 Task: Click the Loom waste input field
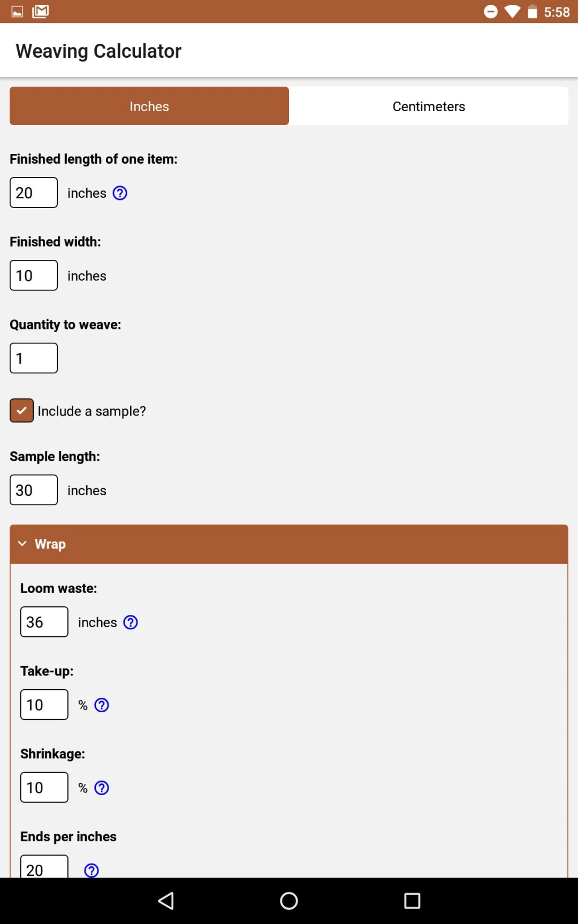pos(44,622)
